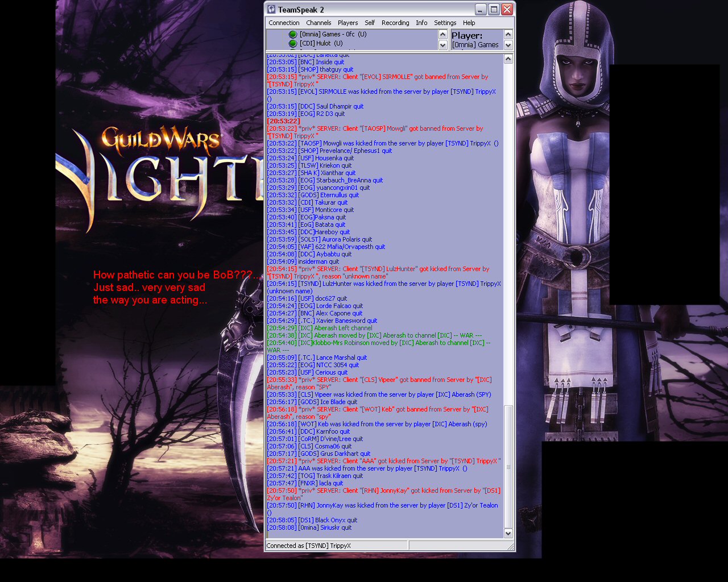Click the 'Player:' heading in the info panel
This screenshot has height=582, width=728.
467,35
